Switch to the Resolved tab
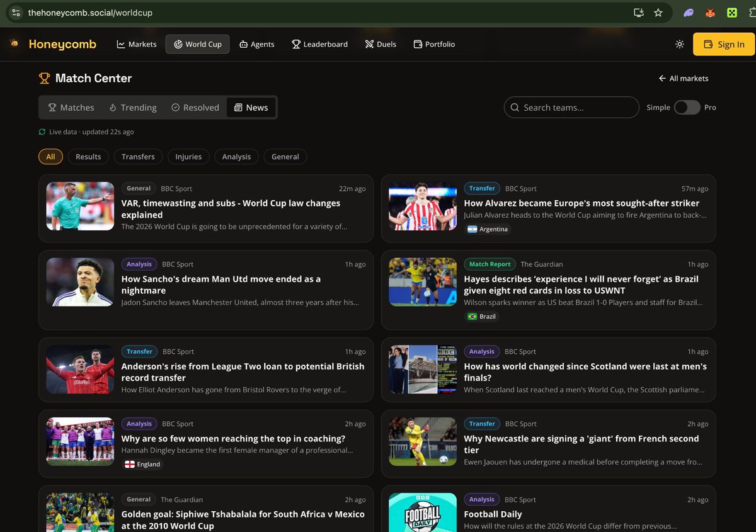This screenshot has width=756, height=532. pyautogui.click(x=195, y=108)
